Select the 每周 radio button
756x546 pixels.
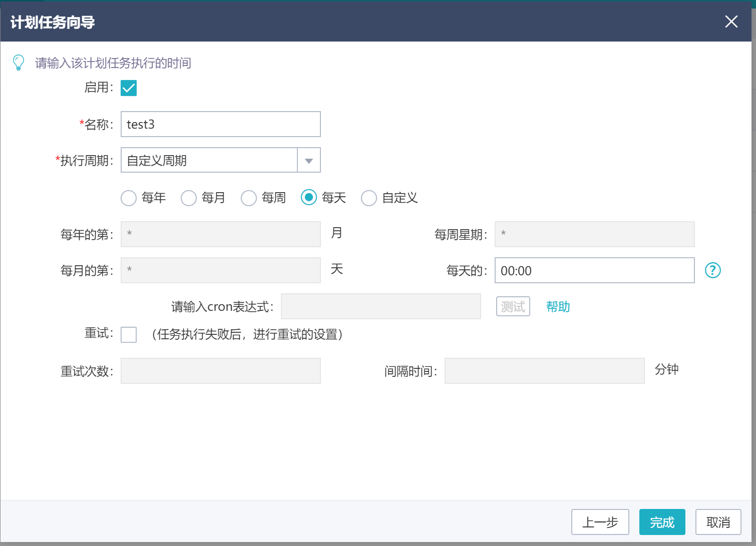coord(249,198)
